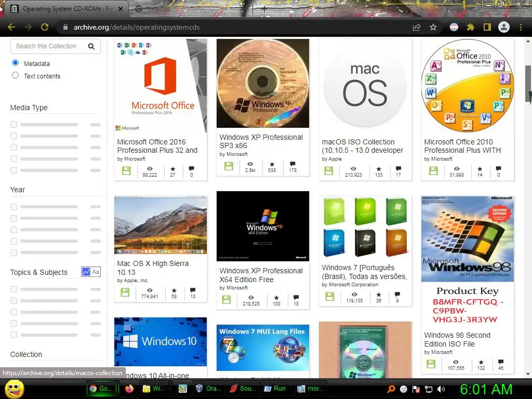Screen dimensions: 532x399
Task: Bookmark page using the star icon
Action: click(x=433, y=27)
